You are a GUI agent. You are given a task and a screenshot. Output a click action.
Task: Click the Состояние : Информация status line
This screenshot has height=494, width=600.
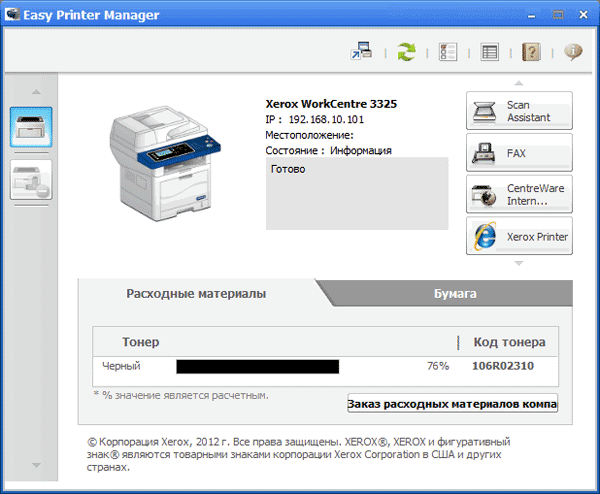[328, 151]
